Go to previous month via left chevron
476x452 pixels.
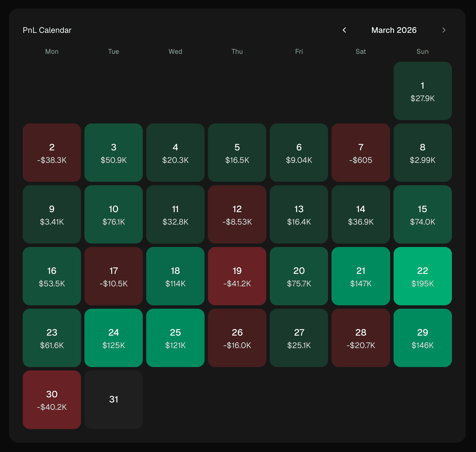pos(345,30)
